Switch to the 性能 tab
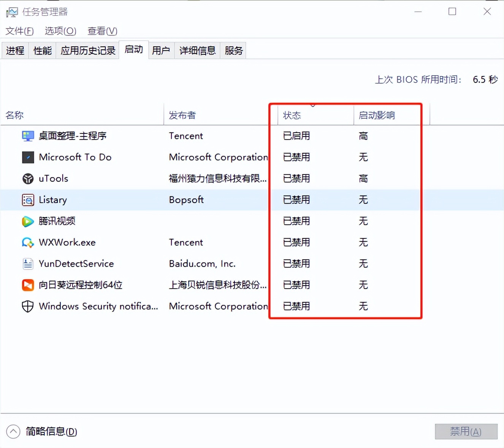This screenshot has width=504, height=448. (x=42, y=50)
